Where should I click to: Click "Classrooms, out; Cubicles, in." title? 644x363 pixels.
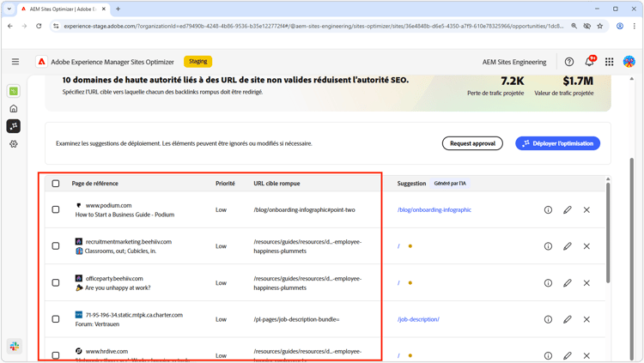(120, 251)
